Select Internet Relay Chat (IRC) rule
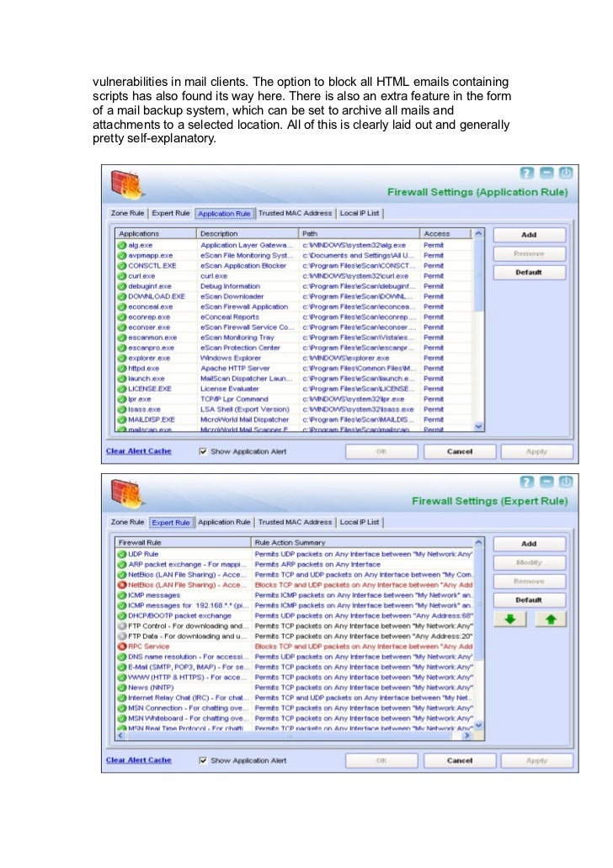This screenshot has height=868, width=613. [295, 697]
